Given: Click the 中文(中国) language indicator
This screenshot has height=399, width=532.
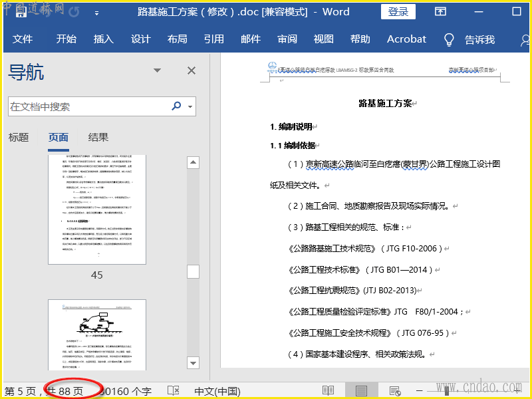Looking at the screenshot, I should 217,392.
